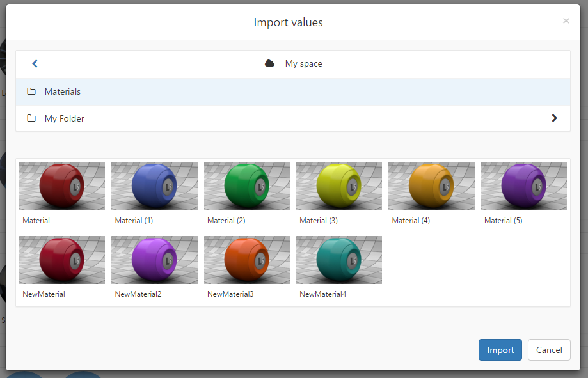Expand the My Folder row chevron
This screenshot has height=378, width=588.
(x=554, y=118)
